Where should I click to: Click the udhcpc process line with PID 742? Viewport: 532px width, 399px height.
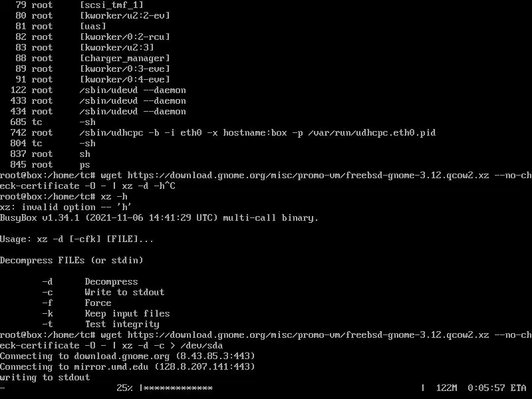tap(223, 132)
